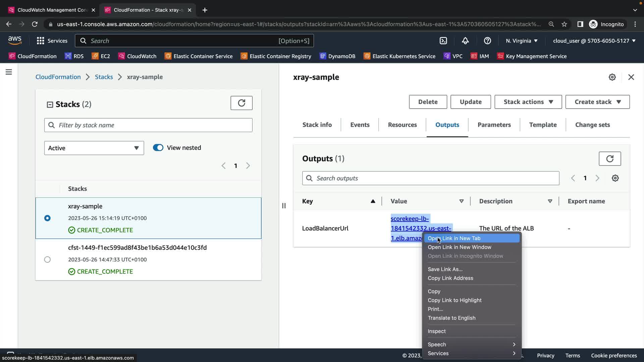Open split panel settings gear for xray-sample
Screen dimensions: 644x362
(x=612, y=77)
